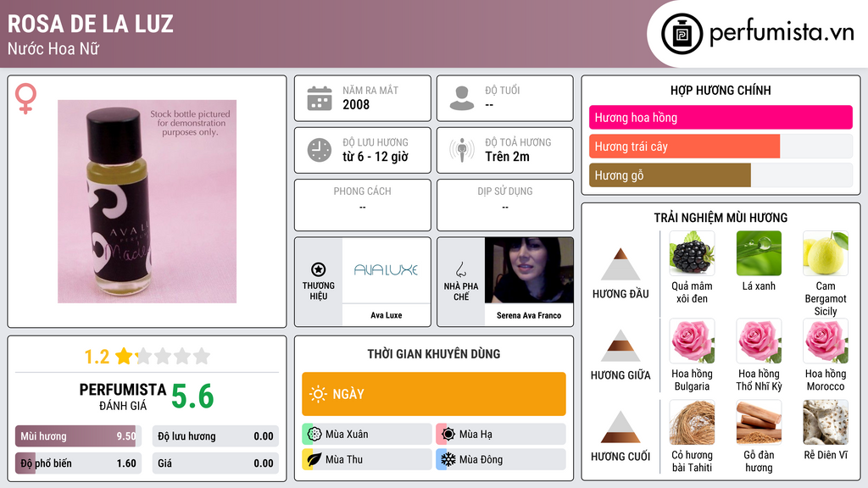The image size is (868, 488).
Task: Open perfumer Serena Ava Franco's photo
Action: click(x=529, y=270)
